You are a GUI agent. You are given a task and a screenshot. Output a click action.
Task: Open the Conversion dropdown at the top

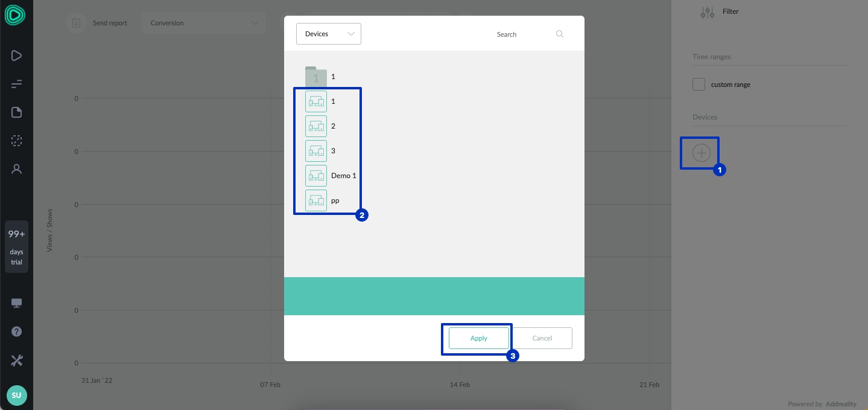point(203,23)
